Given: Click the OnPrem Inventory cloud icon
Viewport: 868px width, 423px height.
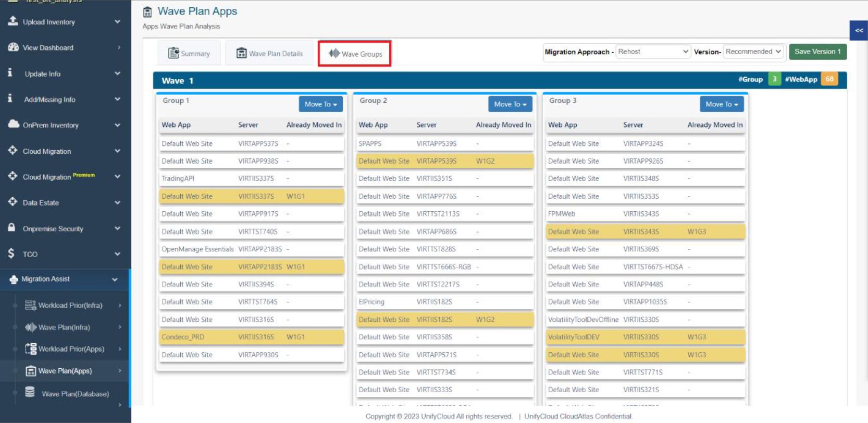Looking at the screenshot, I should pos(14,124).
